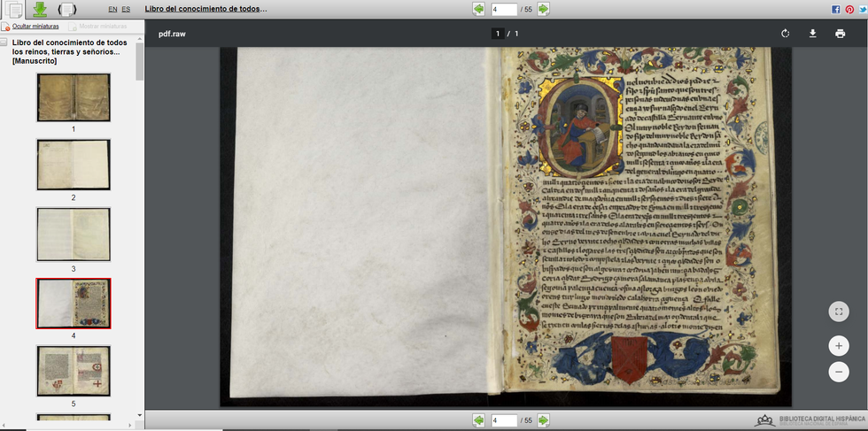Viewport: 868px width, 431px height.
Task: Focus the bottom page number field
Action: coord(504,420)
